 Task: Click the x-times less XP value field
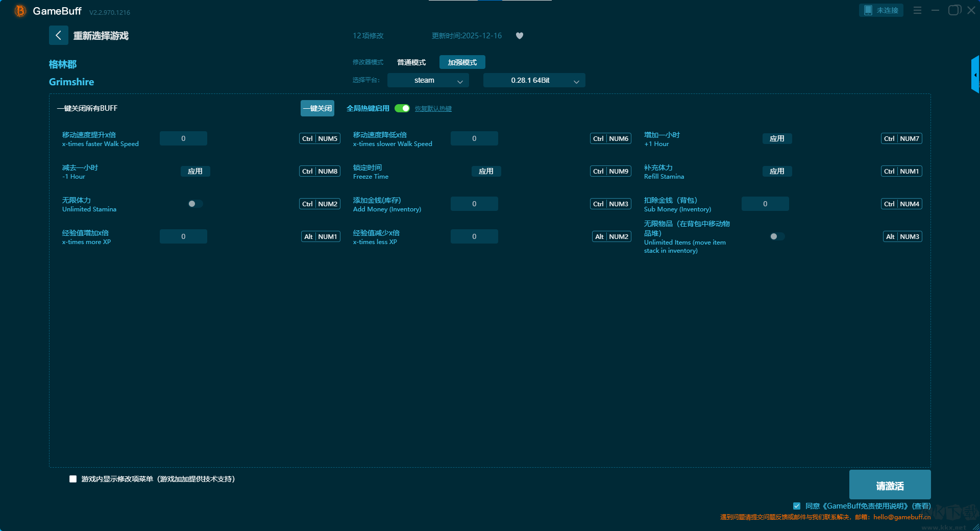click(x=474, y=236)
